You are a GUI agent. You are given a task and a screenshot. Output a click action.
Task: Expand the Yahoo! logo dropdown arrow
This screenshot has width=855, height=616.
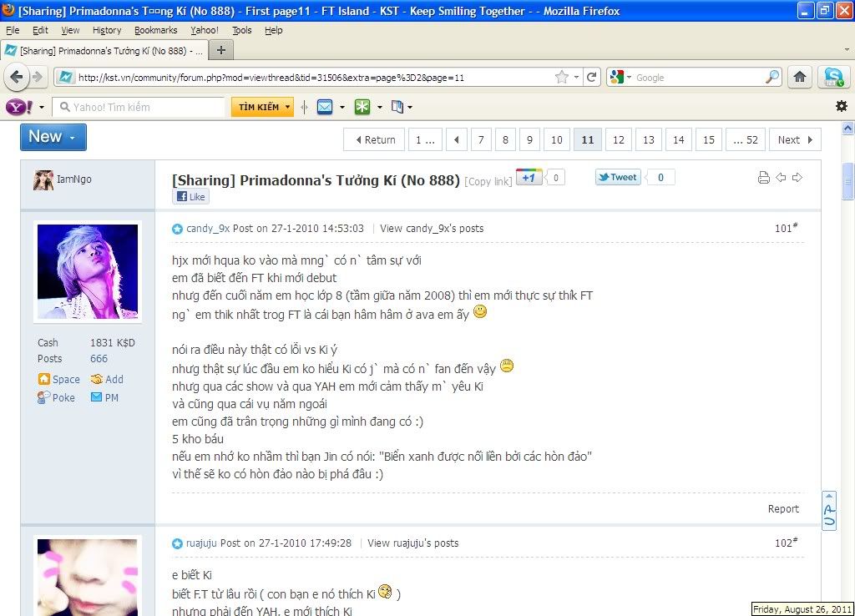coord(42,108)
